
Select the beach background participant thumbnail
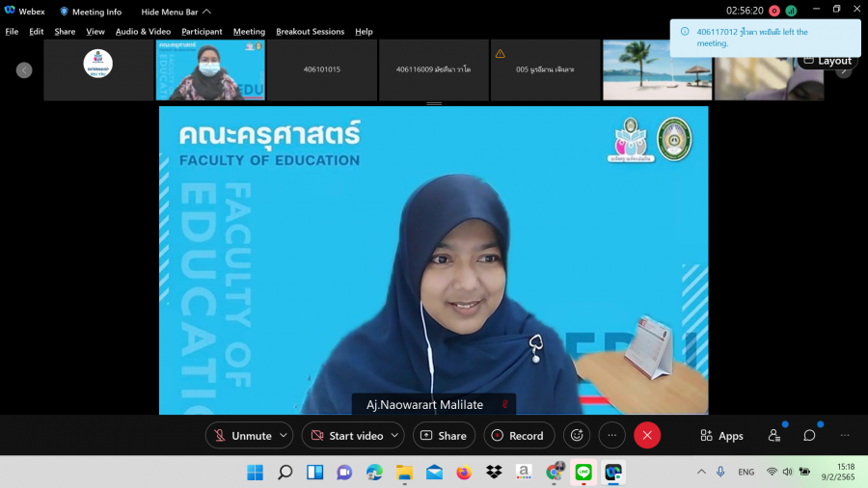(x=657, y=69)
